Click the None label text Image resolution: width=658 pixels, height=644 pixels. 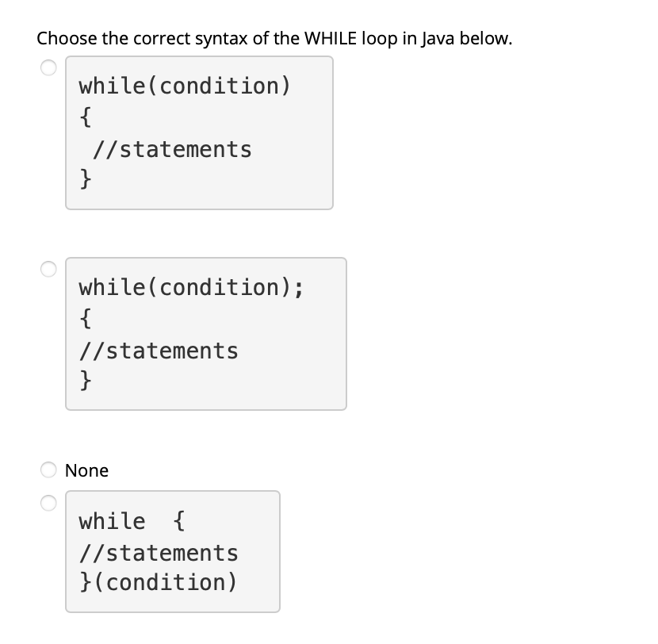(x=86, y=470)
